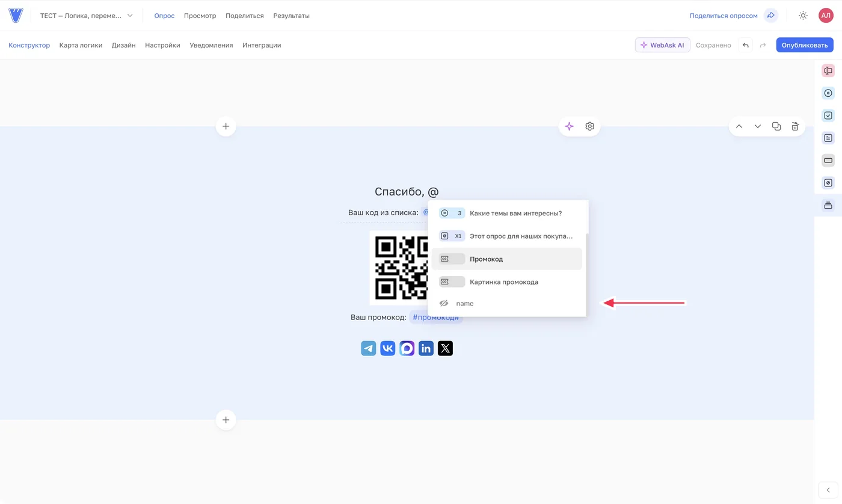842x504 pixels.
Task: Switch to the Опрос tab
Action: pos(164,16)
